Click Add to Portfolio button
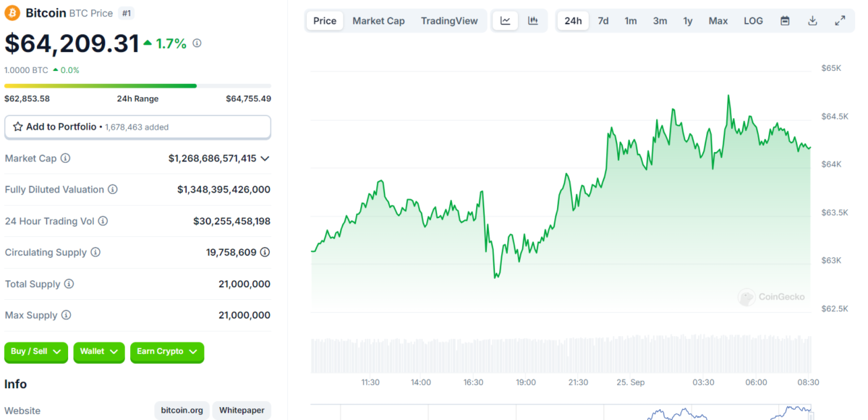Screen dimensions: 868x420 (137, 127)
